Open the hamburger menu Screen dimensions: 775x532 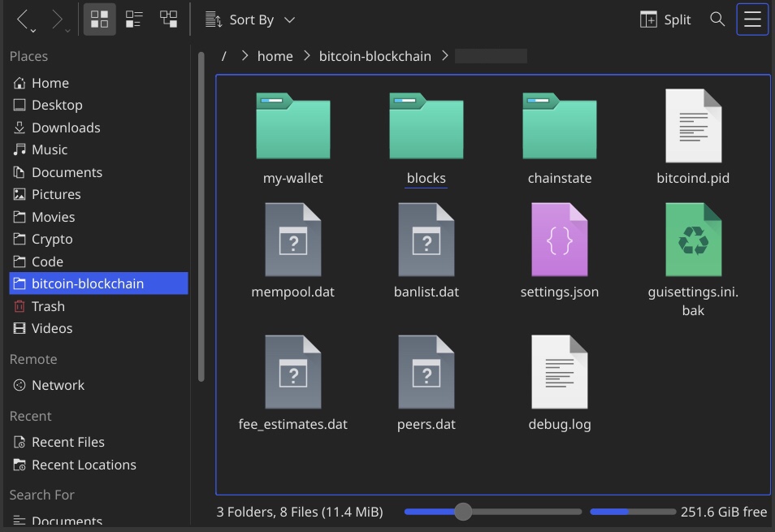tap(752, 19)
